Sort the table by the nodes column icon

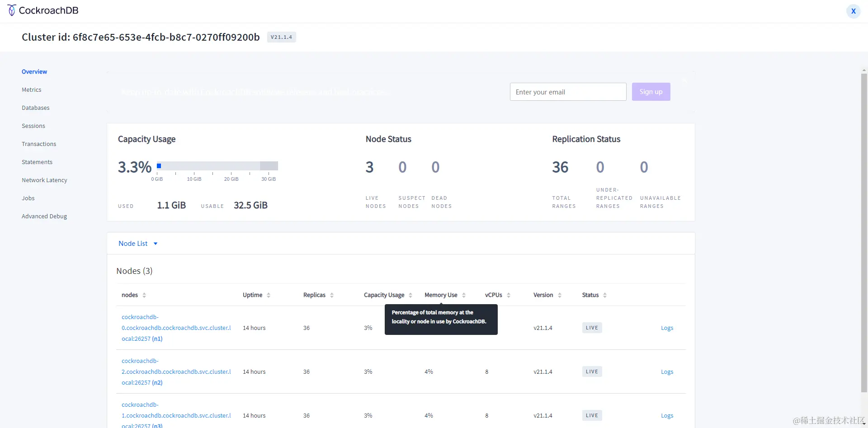point(144,295)
